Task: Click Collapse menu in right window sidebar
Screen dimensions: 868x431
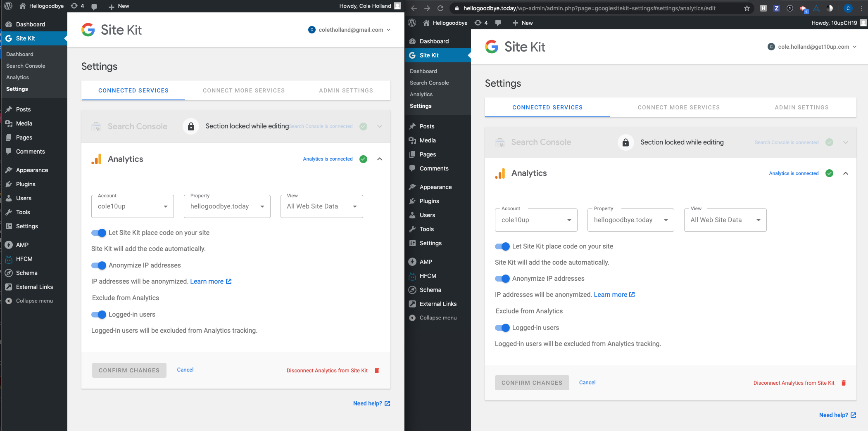Action: pyautogui.click(x=438, y=318)
